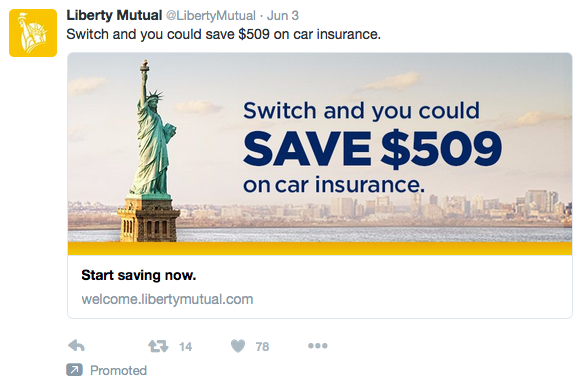The width and height of the screenshot is (581, 385).
Task: Click the on car insurance image caption
Action: 334,184
